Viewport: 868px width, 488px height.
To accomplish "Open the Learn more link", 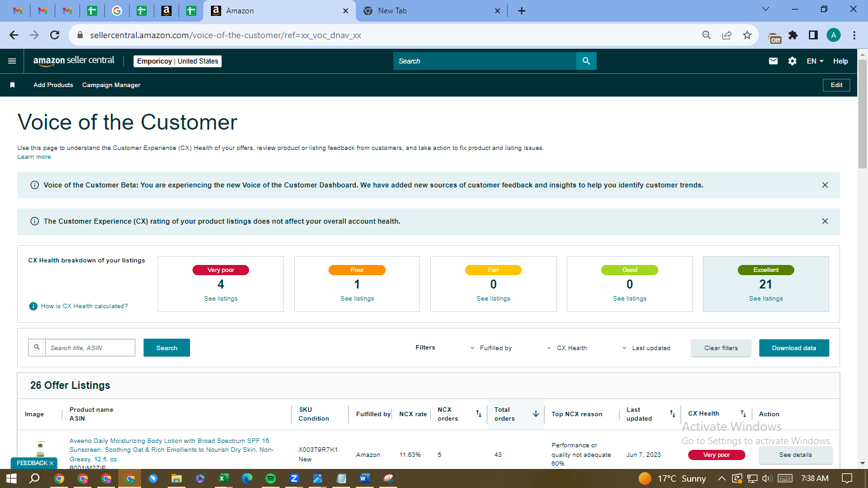I will click(x=34, y=157).
